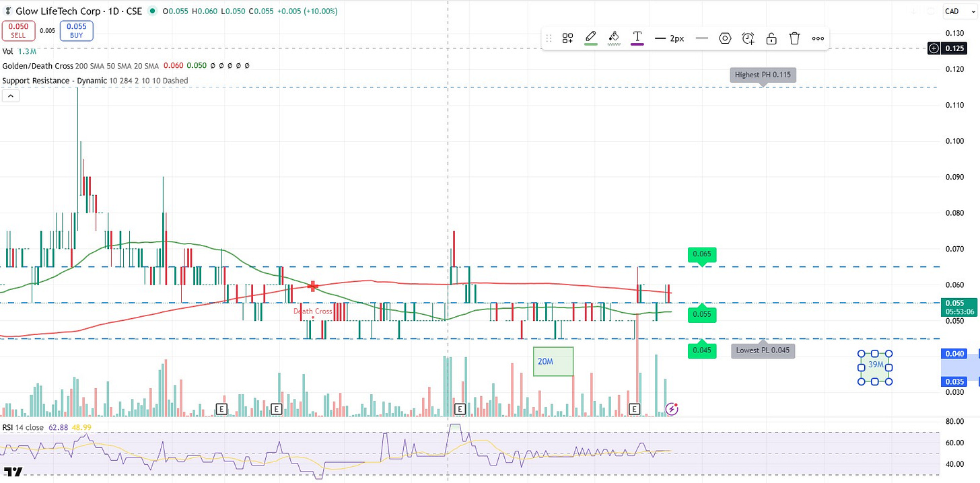Viewport: 980px width, 483px height.
Task: Select Support Resistance - Dynamic indicator legend
Action: [95, 81]
